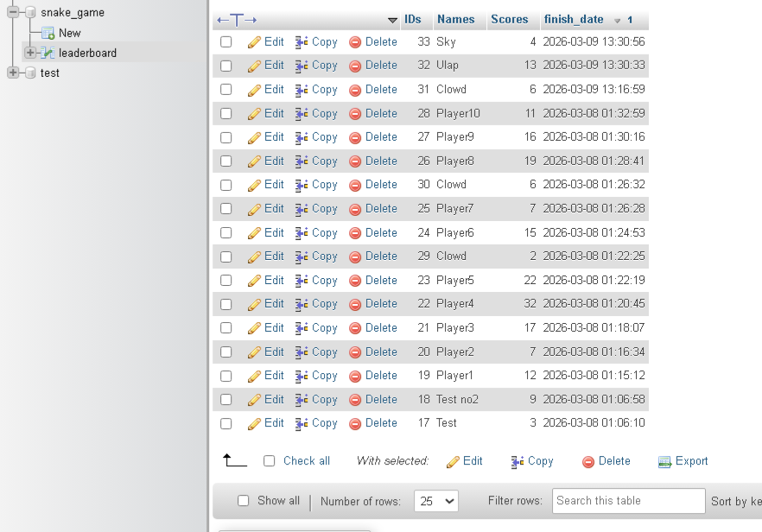Click the Copy icon in Player9 row
The height and width of the screenshot is (532, 762).
click(302, 137)
